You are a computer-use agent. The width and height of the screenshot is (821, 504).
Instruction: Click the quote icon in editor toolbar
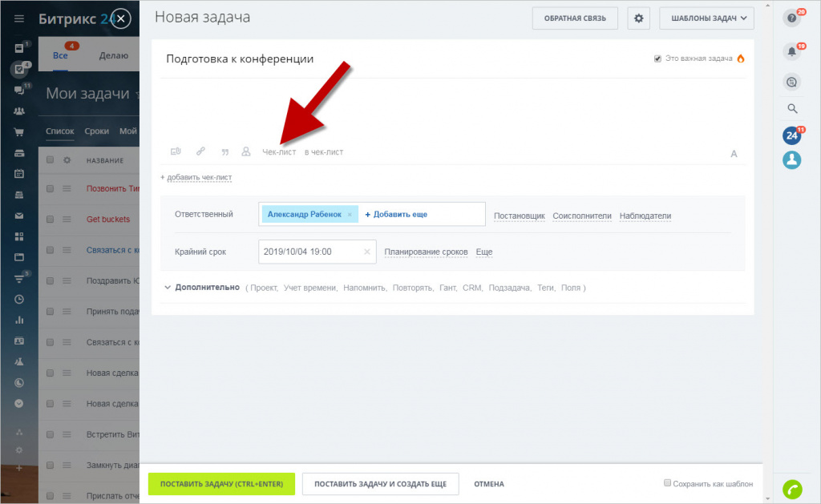coord(224,151)
